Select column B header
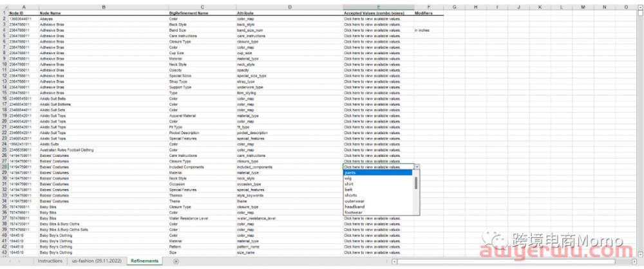The height and width of the screenshot is (269, 644). pyautogui.click(x=103, y=7)
